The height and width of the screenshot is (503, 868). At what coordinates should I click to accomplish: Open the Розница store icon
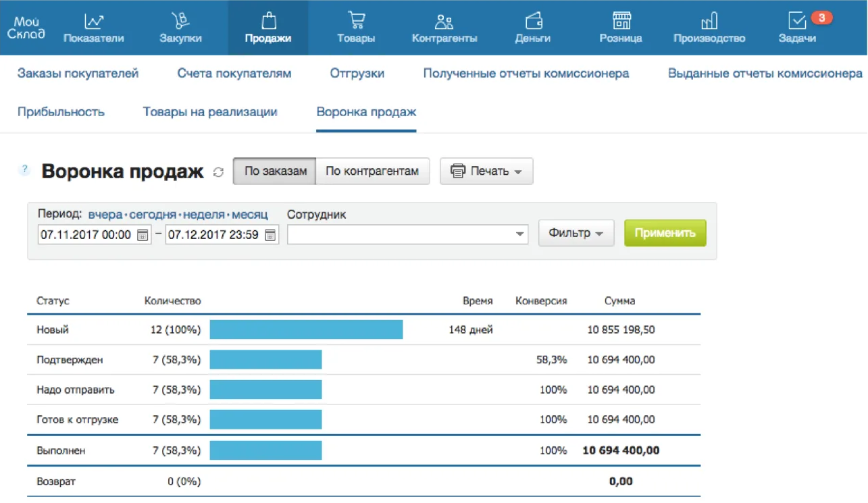point(621,21)
